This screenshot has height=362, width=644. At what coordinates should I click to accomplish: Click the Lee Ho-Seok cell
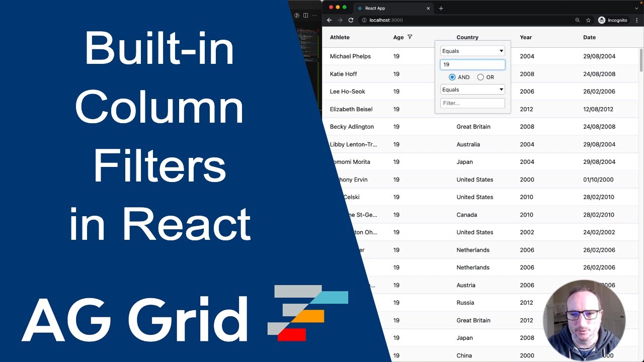tap(347, 92)
